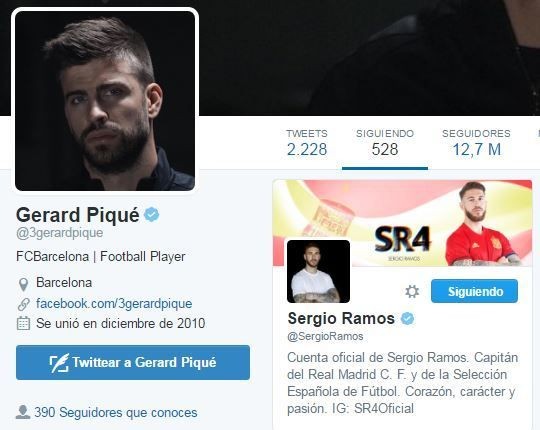540x430 pixels.
Task: Toggle the Siguiendo button for Sergio Ramos
Action: 474,291
